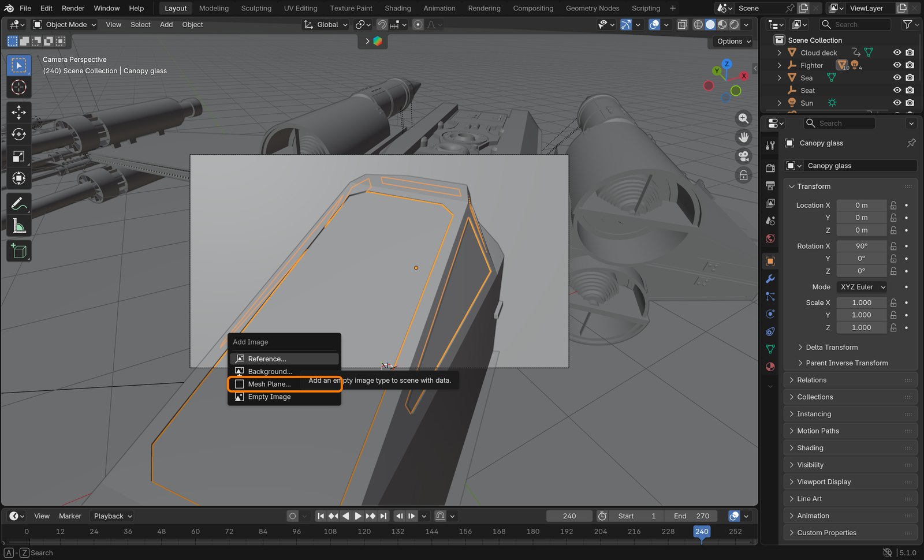Choose Mesh Plane from Add Image menu
Screen dimensions: 924x560
click(285, 384)
